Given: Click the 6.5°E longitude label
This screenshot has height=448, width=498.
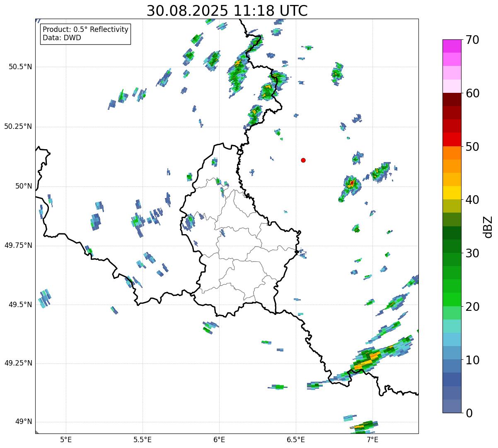Looking at the screenshot, I should click(x=296, y=440).
